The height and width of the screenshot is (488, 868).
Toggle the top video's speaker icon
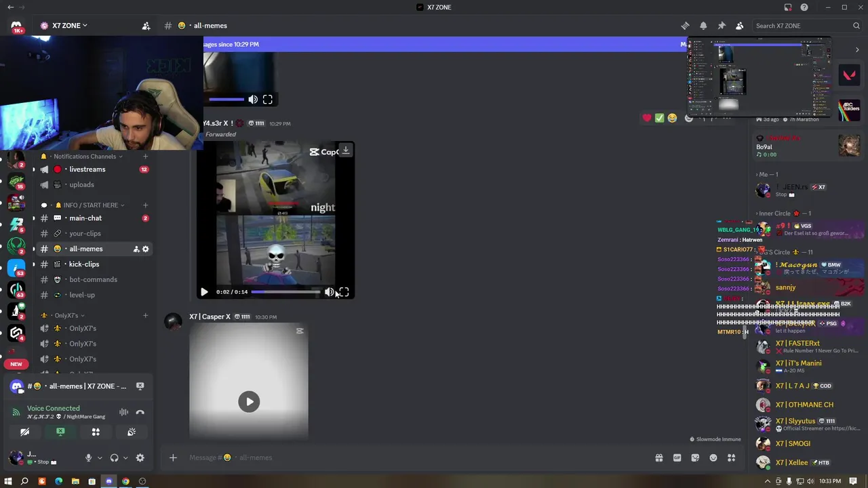pos(253,100)
